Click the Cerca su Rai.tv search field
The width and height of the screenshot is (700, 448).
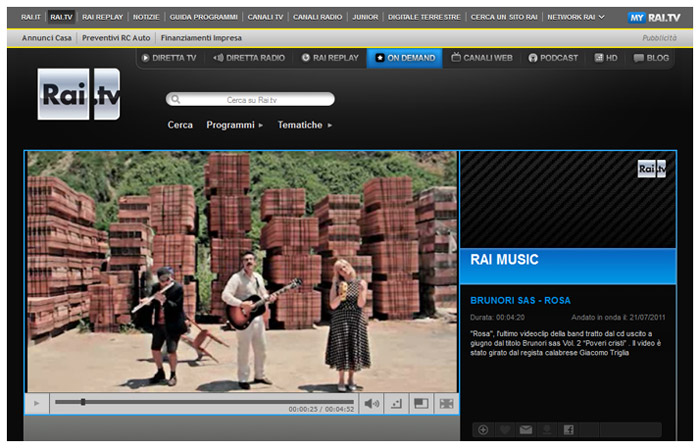click(250, 100)
